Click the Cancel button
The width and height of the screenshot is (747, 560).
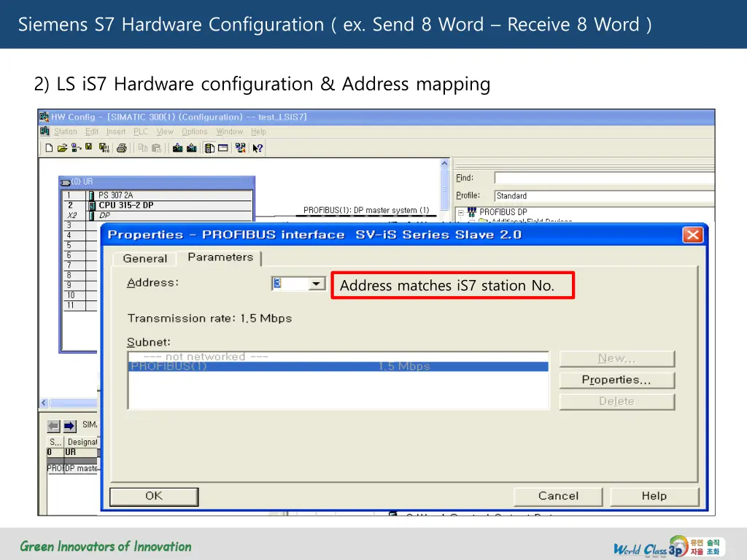[x=558, y=496]
